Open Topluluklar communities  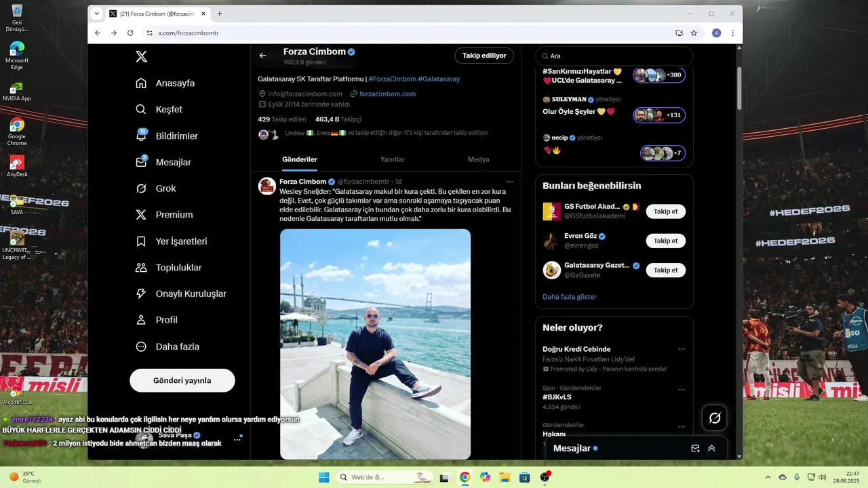(x=169, y=268)
